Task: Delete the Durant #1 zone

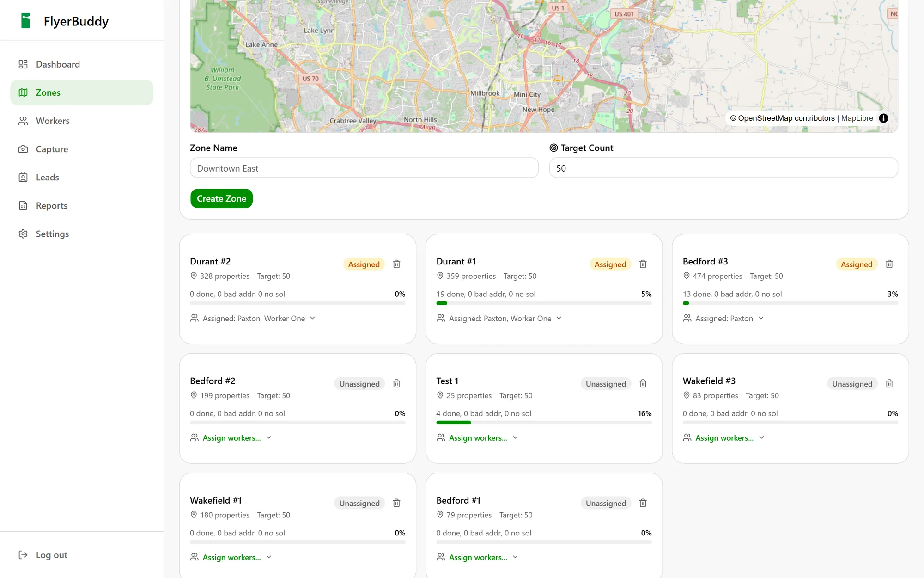Action: 643,264
